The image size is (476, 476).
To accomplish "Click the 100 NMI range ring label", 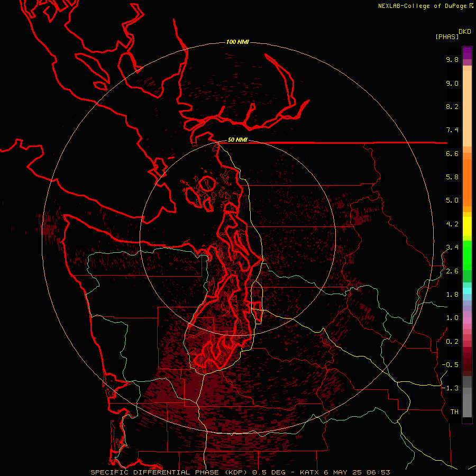I will (x=237, y=42).
